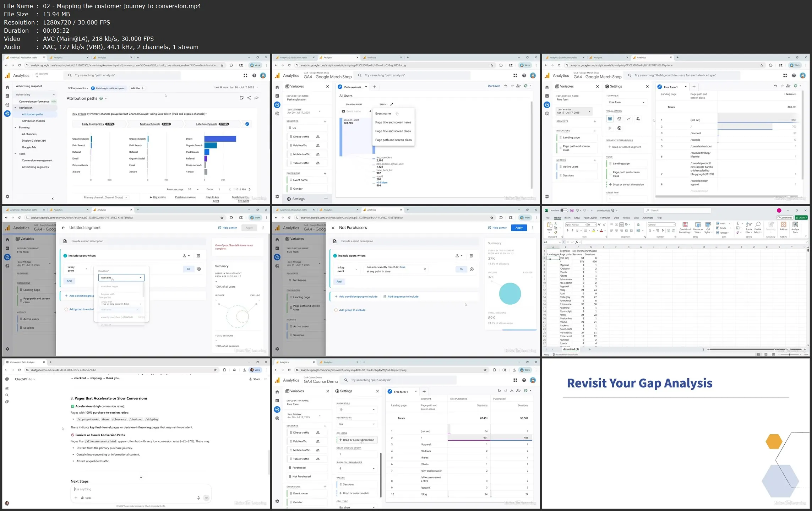Select the Add group to exclude circle in Not Purchasers
This screenshot has height=511, width=812.
(336, 310)
